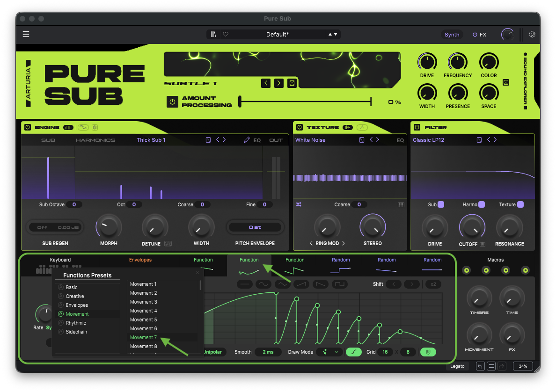556x392 pixels.
Task: Switch to the Envelopes tab
Action: pyautogui.click(x=140, y=260)
